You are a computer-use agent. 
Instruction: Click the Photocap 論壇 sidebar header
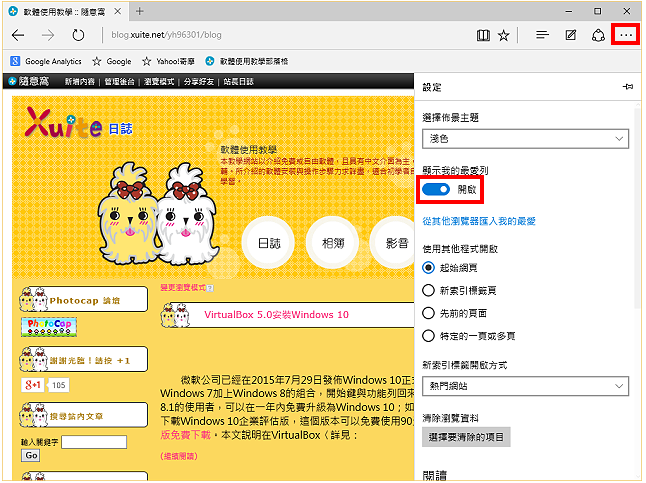pos(84,300)
